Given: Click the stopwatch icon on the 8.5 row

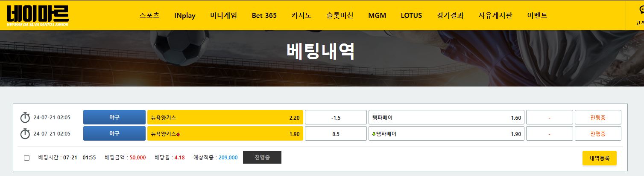Looking at the screenshot, I should [25, 134].
